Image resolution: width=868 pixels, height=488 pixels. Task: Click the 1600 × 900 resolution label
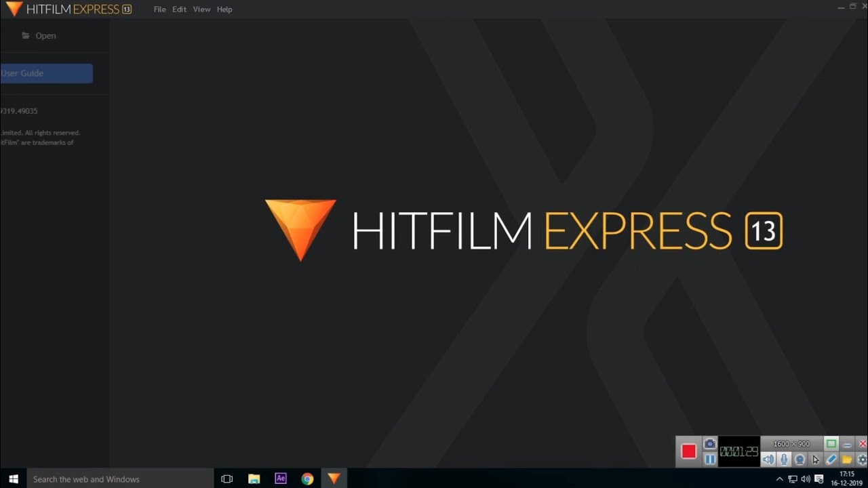pos(791,444)
